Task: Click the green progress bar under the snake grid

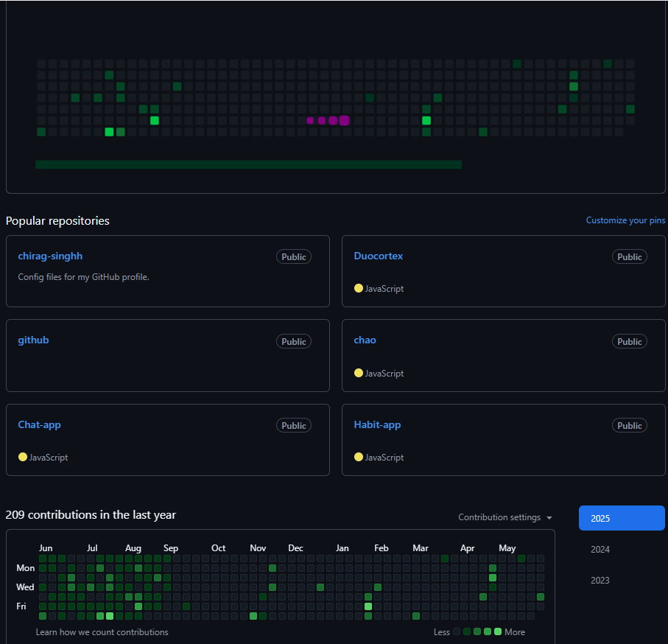Action: coord(248,164)
